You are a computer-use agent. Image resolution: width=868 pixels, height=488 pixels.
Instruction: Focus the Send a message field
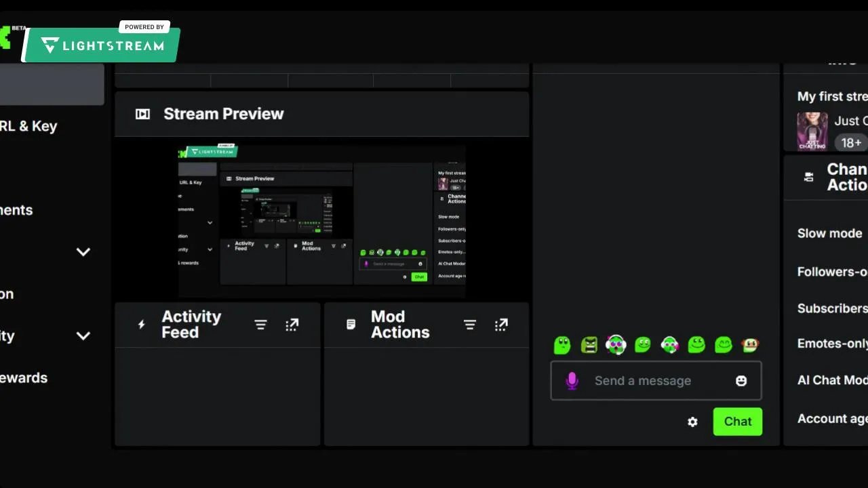coord(656,381)
